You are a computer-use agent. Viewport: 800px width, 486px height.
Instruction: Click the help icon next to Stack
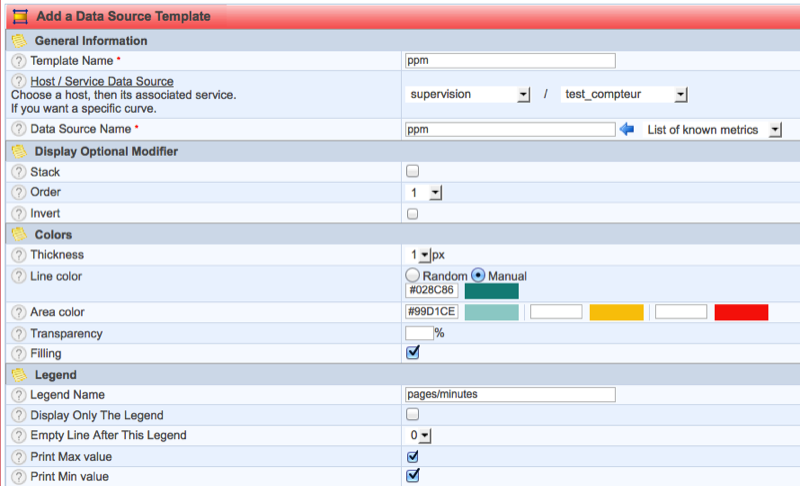click(x=18, y=172)
